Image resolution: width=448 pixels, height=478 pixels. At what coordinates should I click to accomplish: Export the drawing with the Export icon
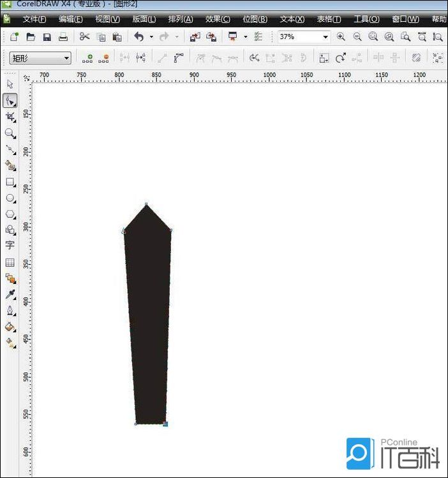click(x=211, y=37)
